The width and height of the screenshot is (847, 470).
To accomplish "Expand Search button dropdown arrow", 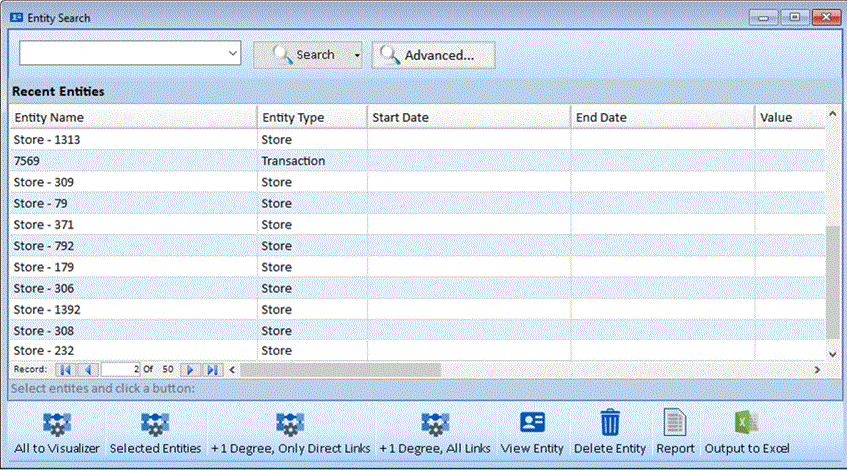I will tap(357, 55).
